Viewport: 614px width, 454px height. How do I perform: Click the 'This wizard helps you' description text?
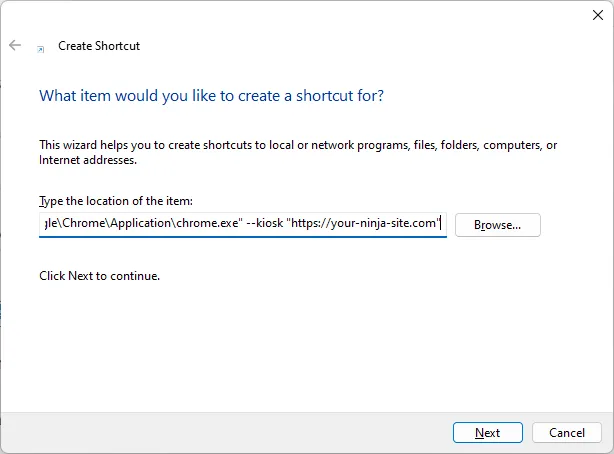298,152
